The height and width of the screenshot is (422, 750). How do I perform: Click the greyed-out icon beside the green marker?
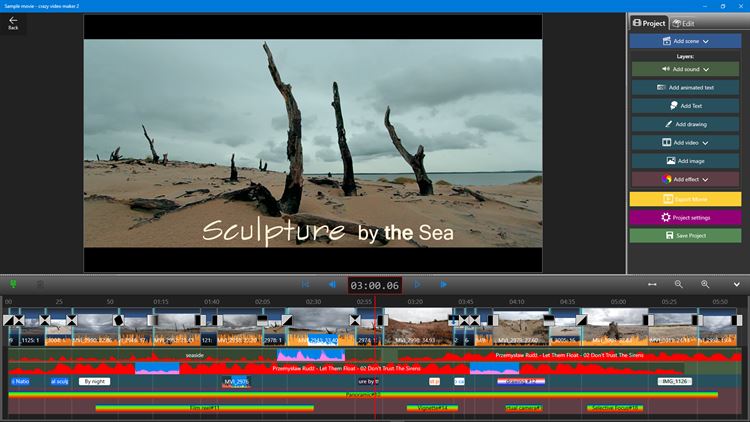[x=40, y=284]
